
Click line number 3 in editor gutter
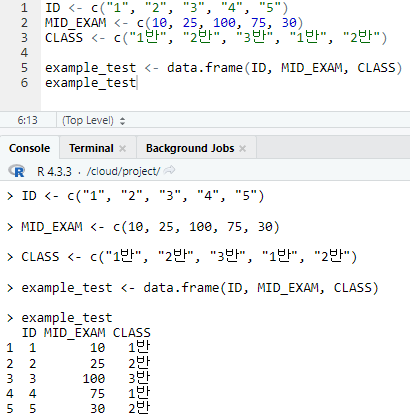24,38
